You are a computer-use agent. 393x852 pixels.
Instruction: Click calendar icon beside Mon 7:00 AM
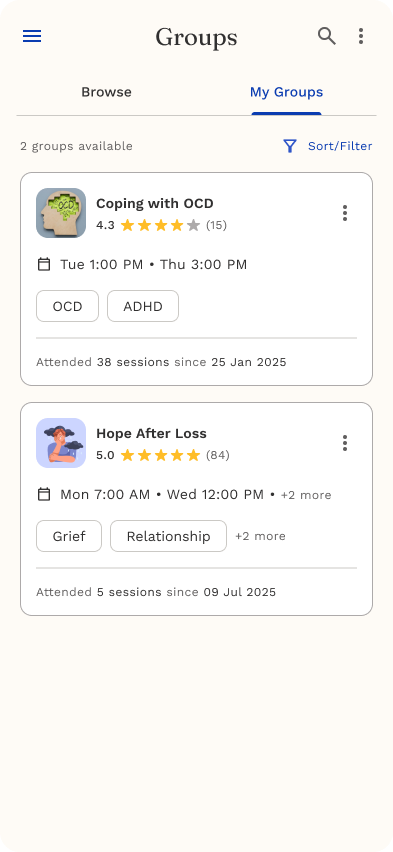(x=44, y=494)
